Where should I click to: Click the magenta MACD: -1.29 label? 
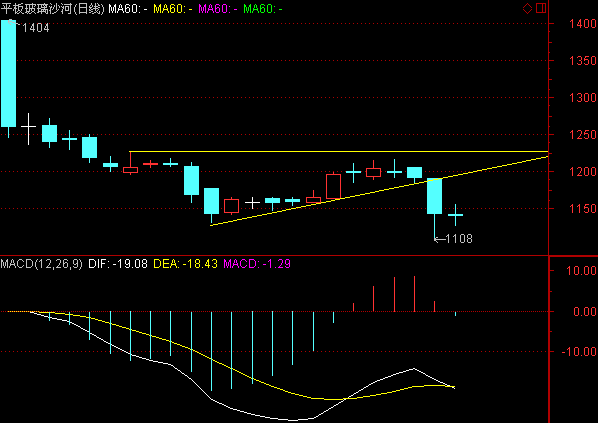coord(257,264)
